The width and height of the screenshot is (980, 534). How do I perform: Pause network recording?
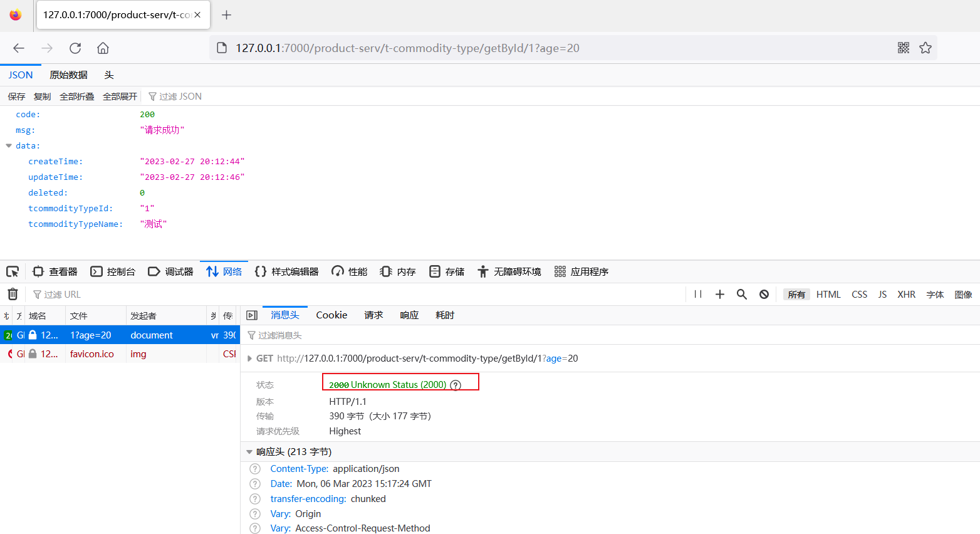tap(698, 294)
